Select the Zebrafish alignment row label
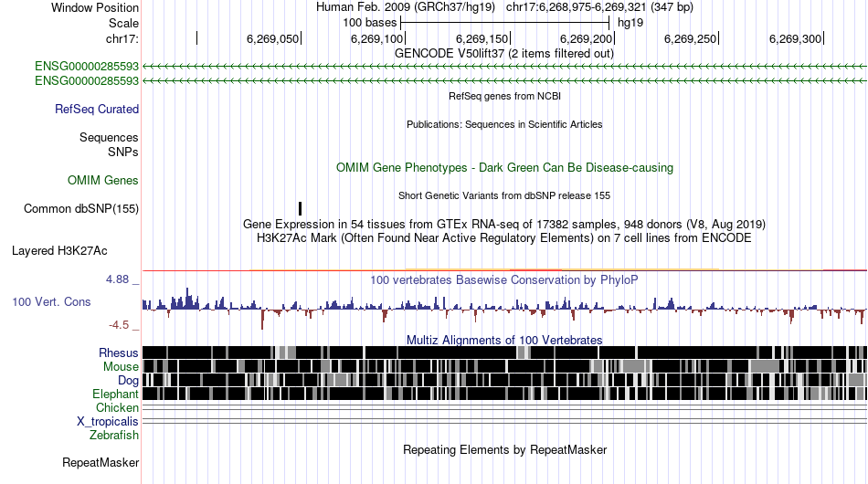868x484 pixels. point(114,435)
